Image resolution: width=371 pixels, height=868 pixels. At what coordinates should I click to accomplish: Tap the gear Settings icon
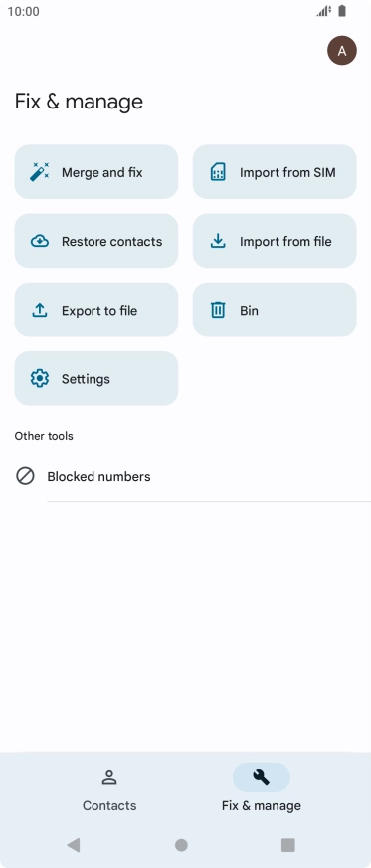tap(39, 378)
